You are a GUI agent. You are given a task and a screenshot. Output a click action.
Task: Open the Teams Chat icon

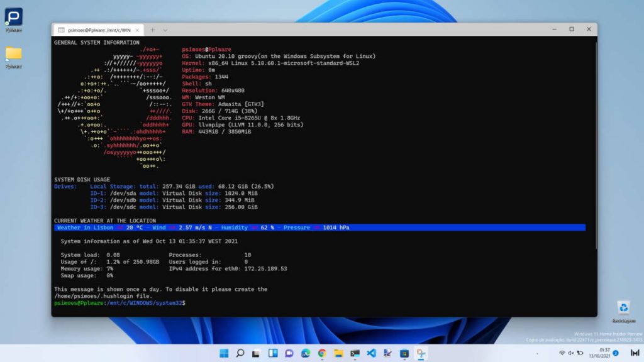(289, 353)
